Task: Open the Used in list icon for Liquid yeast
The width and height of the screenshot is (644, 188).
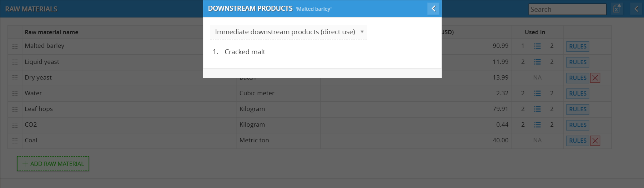Action: (x=537, y=62)
